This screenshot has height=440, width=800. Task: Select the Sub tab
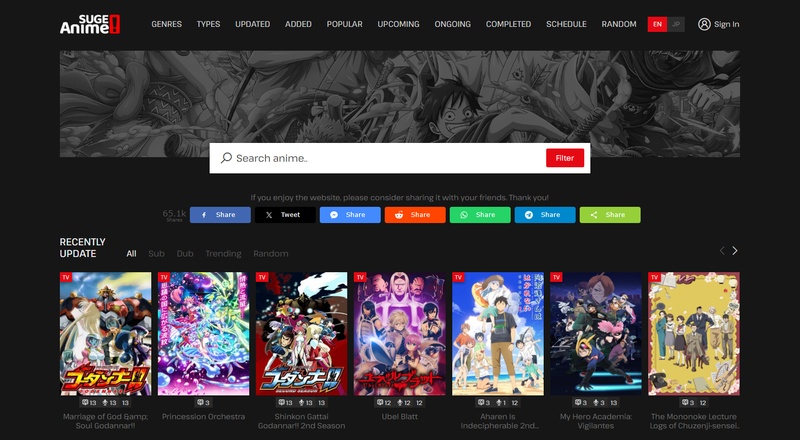click(156, 254)
